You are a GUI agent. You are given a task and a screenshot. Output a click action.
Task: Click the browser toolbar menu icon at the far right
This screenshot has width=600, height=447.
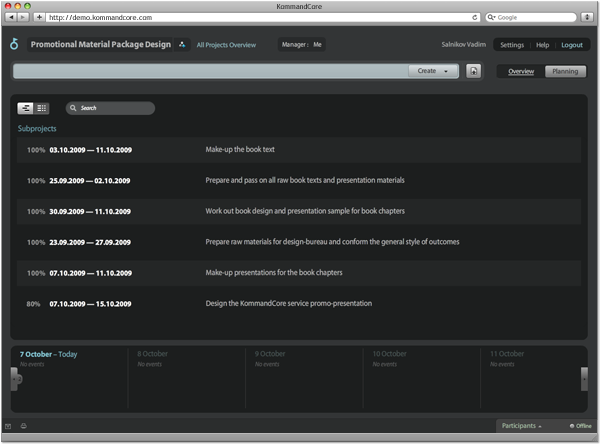point(587,17)
